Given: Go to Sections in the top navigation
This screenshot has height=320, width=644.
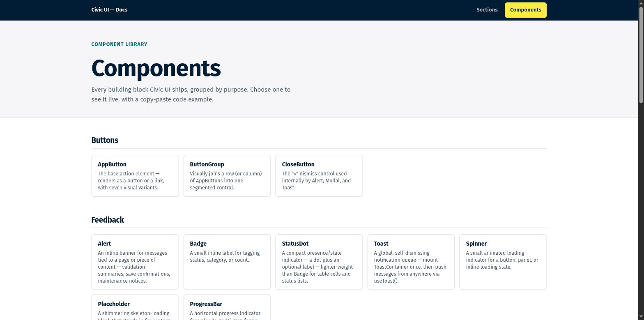Looking at the screenshot, I should (x=487, y=10).
